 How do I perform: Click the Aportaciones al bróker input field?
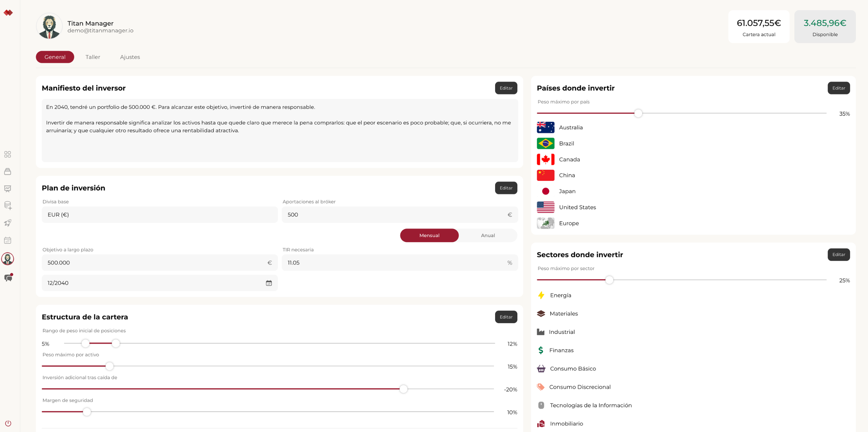pyautogui.click(x=395, y=214)
